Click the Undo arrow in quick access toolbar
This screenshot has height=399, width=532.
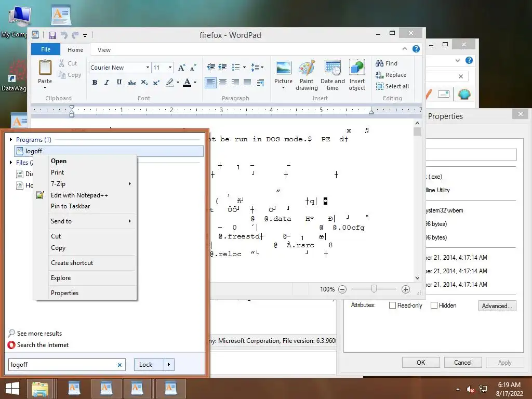point(64,35)
